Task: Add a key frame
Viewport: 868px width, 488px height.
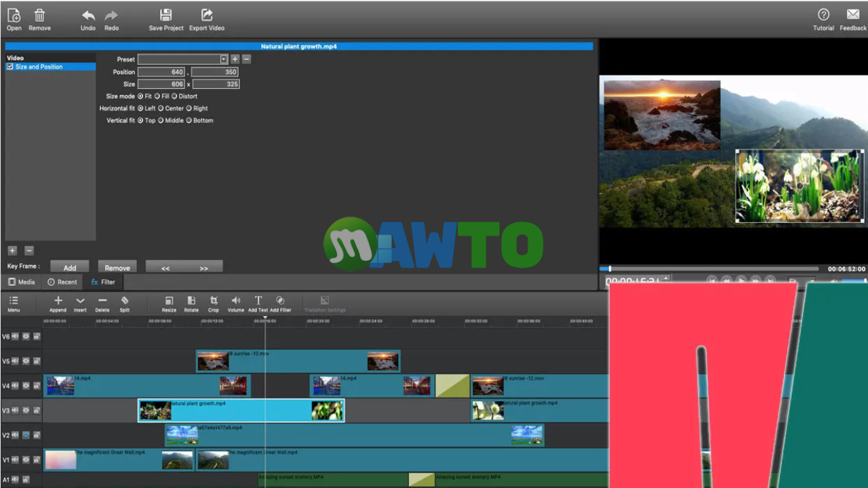Action: 70,268
